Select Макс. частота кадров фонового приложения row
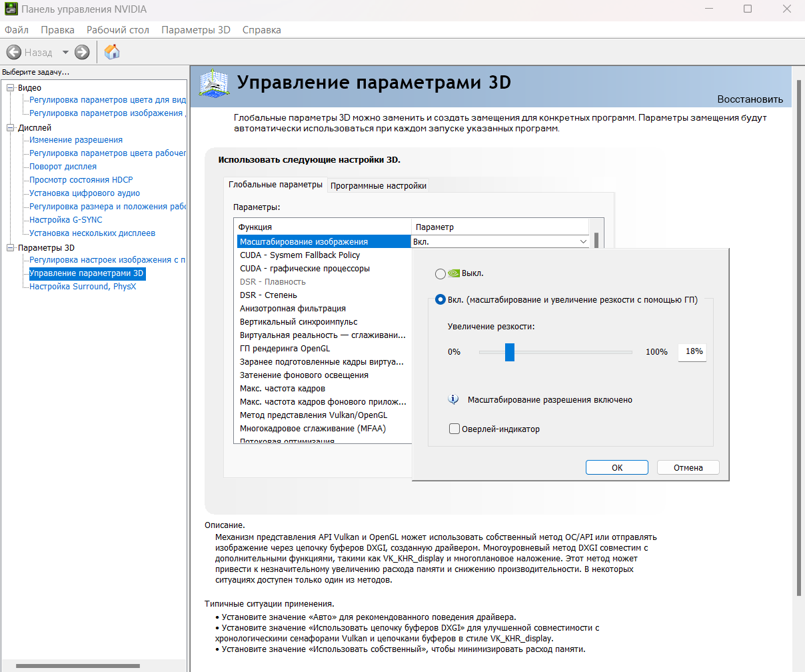This screenshot has width=805, height=672. coord(323,402)
